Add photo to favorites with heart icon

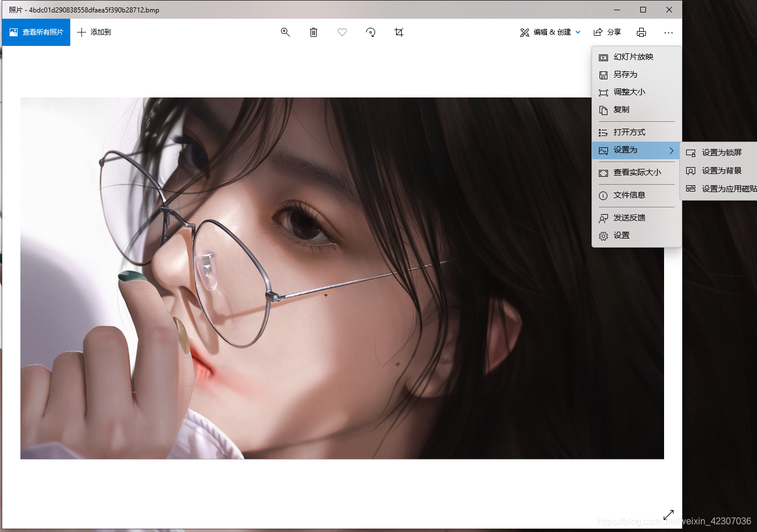pyautogui.click(x=342, y=32)
